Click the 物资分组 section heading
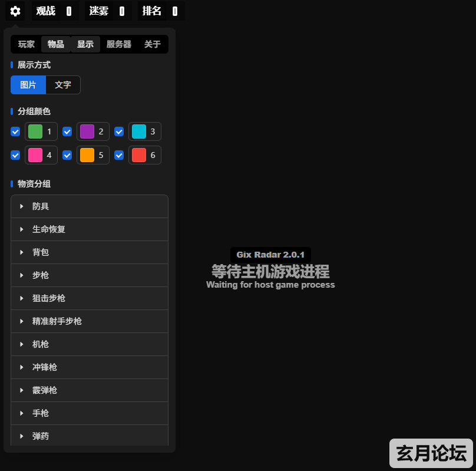The width and height of the screenshot is (476, 471). point(34,184)
